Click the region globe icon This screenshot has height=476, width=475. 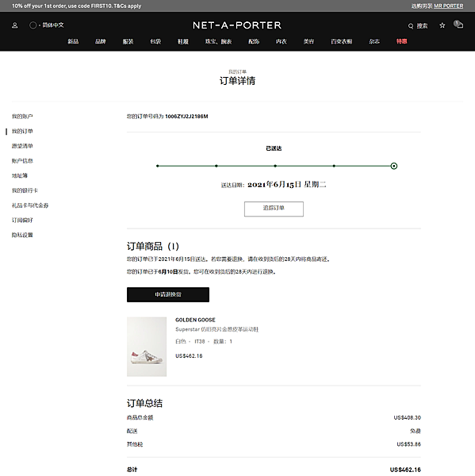33,25
